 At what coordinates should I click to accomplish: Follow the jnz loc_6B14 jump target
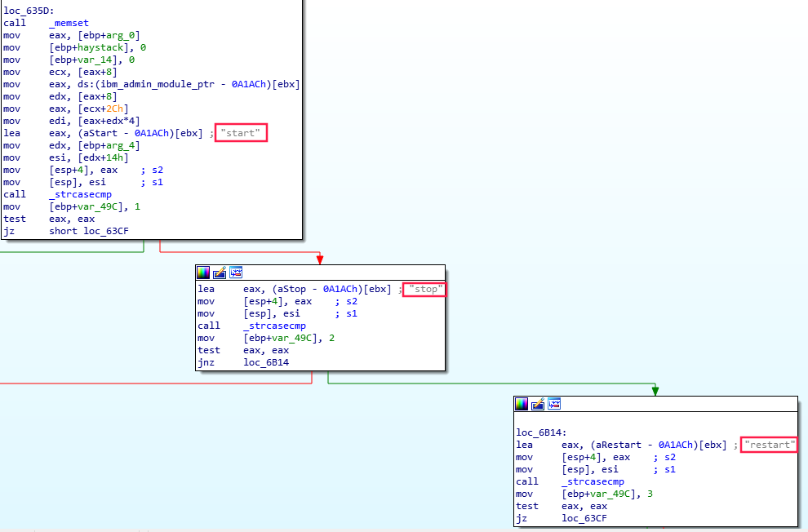266,362
